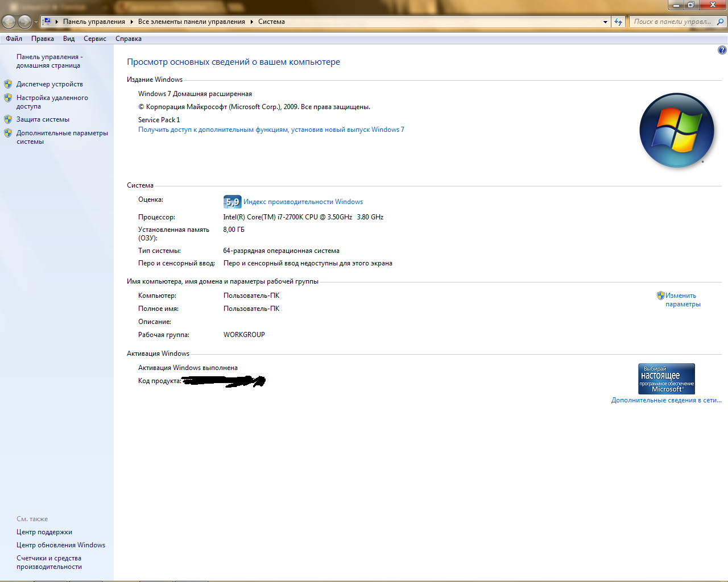This screenshot has width=728, height=582.
Task: Click the blue Help question mark icon
Action: [722, 50]
